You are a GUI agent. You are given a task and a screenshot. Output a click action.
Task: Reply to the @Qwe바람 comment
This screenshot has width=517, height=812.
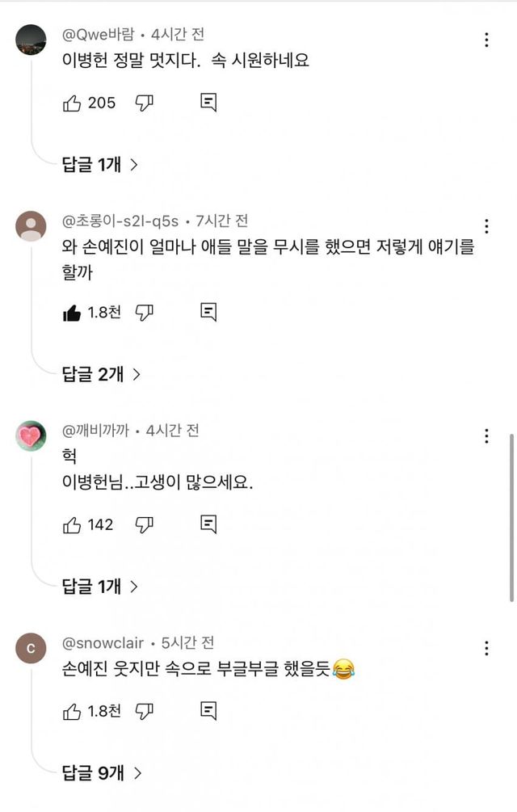coord(208,103)
